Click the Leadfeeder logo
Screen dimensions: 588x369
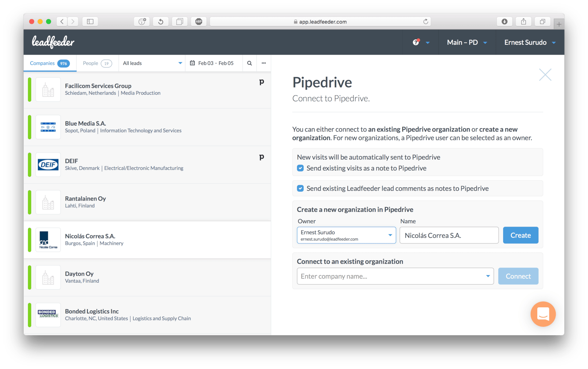(x=53, y=42)
